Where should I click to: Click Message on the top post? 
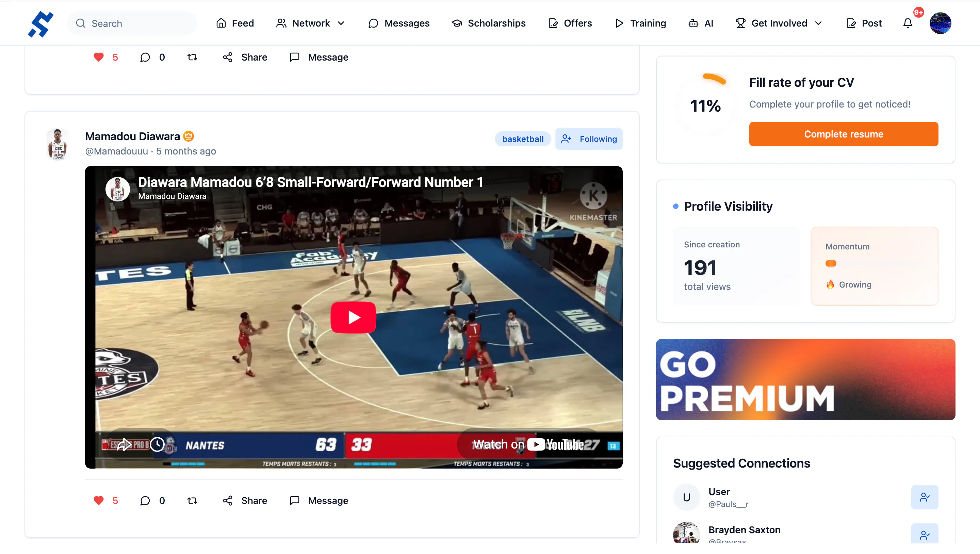pos(319,57)
